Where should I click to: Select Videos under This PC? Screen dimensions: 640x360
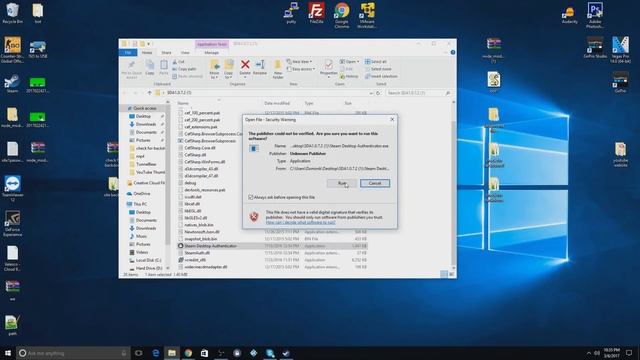(x=141, y=252)
